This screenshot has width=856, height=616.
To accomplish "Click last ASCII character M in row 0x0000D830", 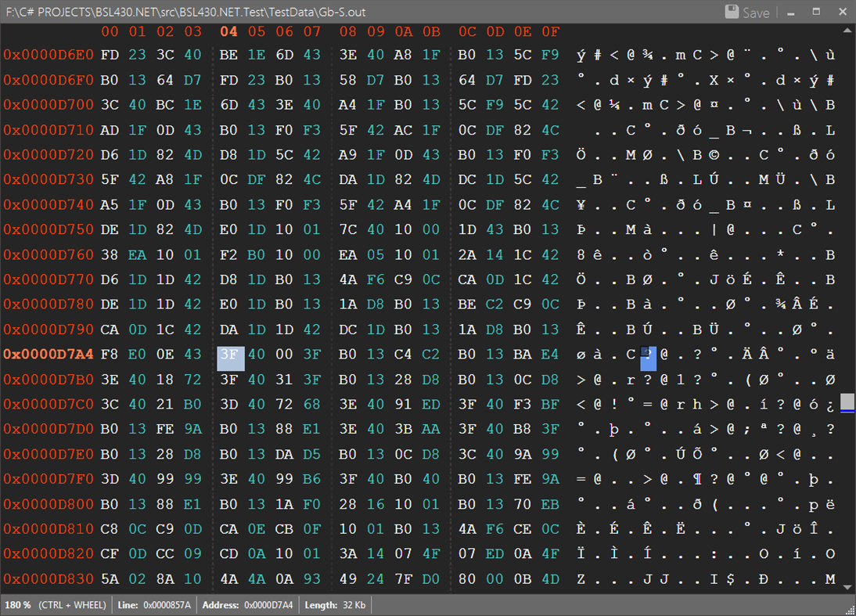I will click(830, 579).
